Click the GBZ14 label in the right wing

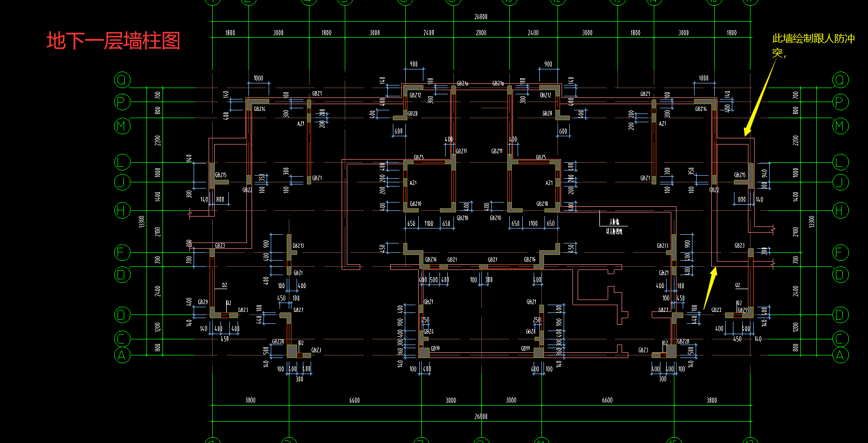click(701, 109)
